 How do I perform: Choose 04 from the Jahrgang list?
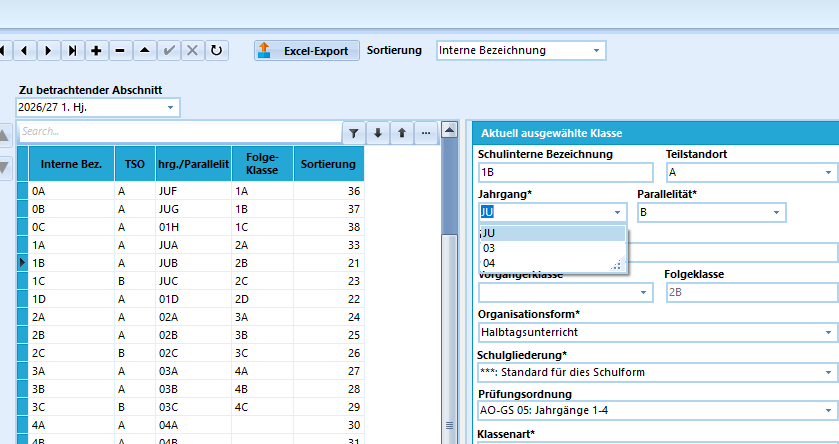click(x=553, y=263)
